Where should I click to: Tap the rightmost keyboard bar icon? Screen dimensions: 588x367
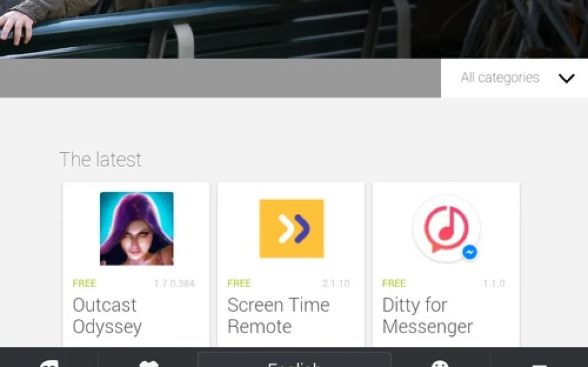tap(539, 363)
